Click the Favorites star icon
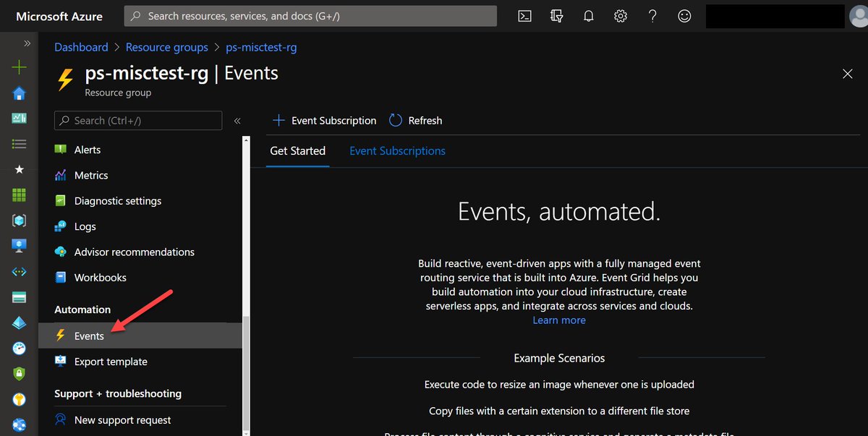This screenshot has width=868, height=436. click(20, 169)
